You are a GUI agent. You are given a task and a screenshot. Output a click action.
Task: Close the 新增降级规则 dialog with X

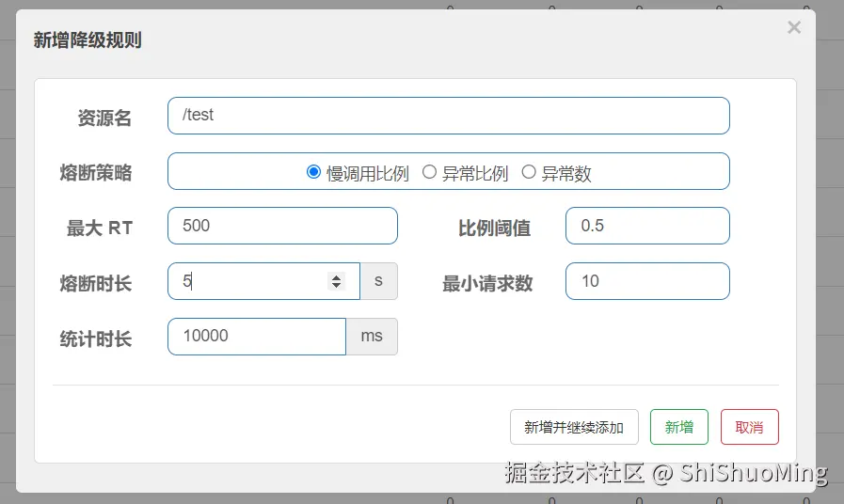(794, 27)
